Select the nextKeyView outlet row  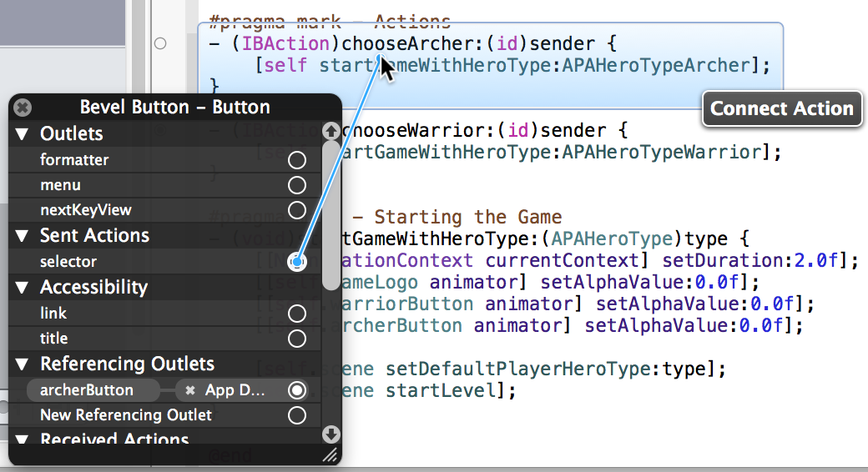[x=165, y=210]
